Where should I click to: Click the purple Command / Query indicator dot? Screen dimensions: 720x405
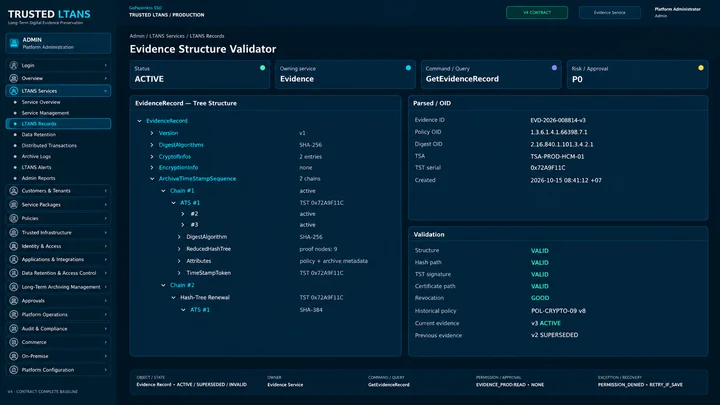554,68
